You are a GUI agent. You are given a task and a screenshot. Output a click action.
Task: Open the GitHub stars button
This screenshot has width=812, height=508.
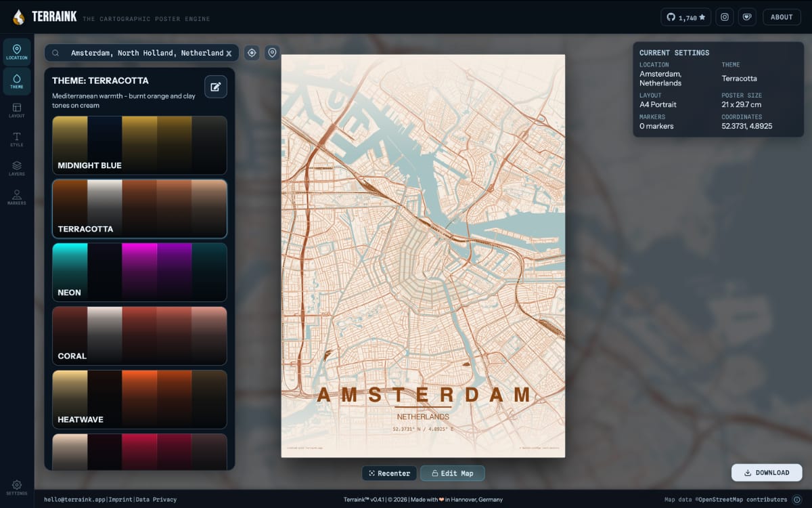[x=685, y=17]
